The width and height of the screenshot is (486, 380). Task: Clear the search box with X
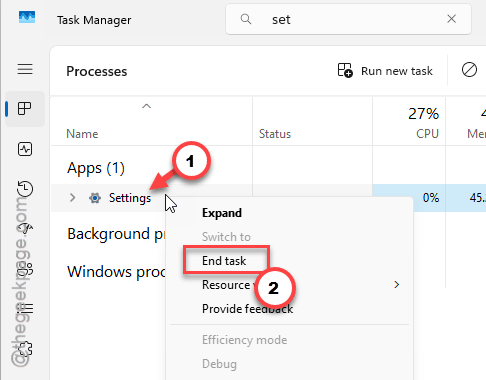(451, 19)
